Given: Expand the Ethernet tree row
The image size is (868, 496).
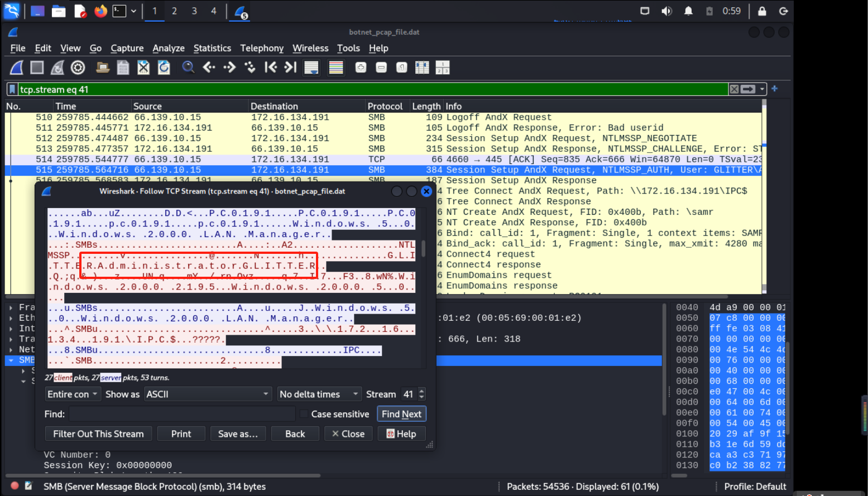Looking at the screenshot, I should click(11, 318).
